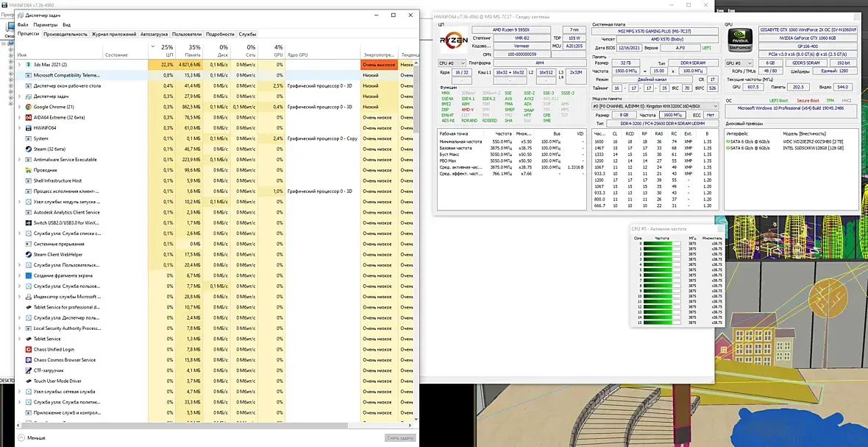
Task: Open the Файл menu
Action: pos(23,25)
